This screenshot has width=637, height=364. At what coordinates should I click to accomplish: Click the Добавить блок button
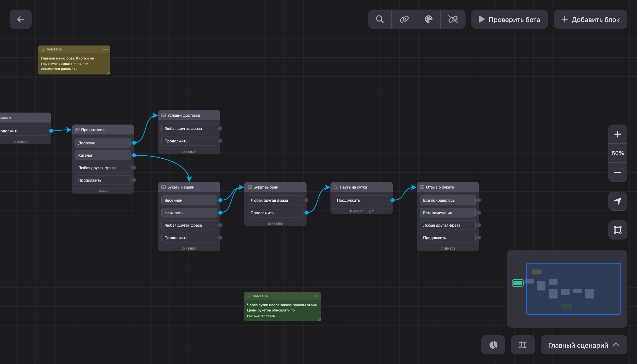[591, 19]
